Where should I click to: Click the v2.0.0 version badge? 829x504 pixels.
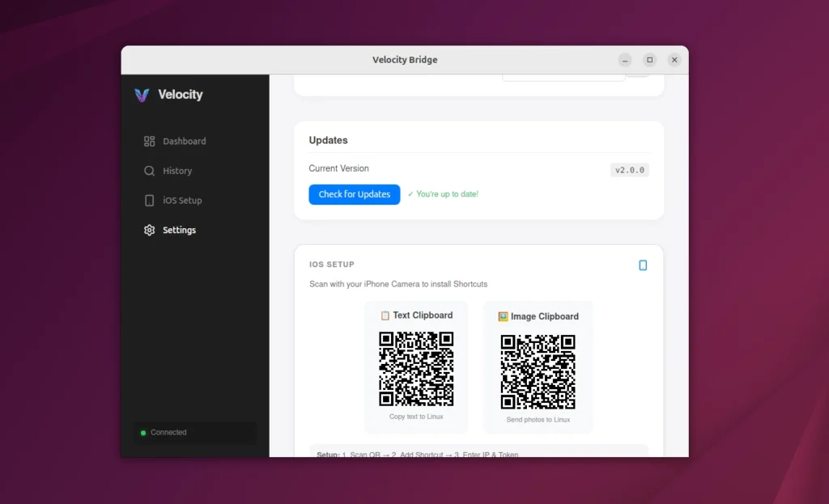click(629, 170)
